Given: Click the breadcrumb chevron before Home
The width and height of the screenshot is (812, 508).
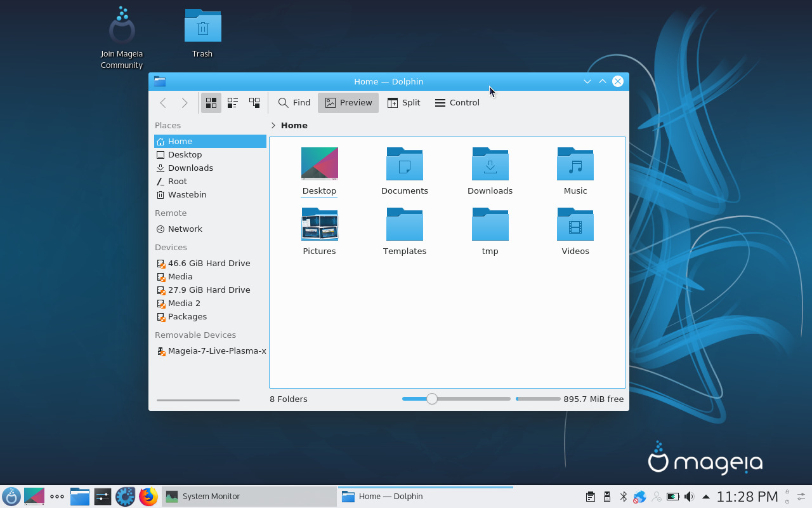Looking at the screenshot, I should (273, 126).
